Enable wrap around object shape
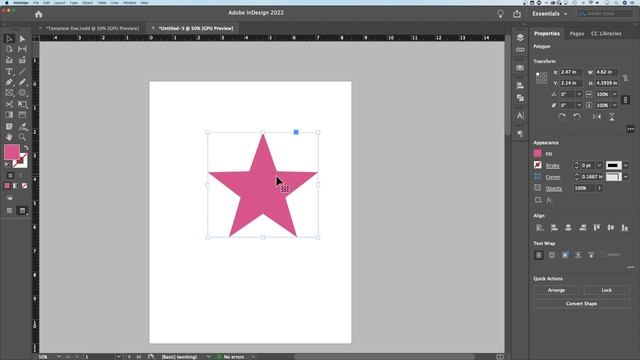 coord(565,255)
